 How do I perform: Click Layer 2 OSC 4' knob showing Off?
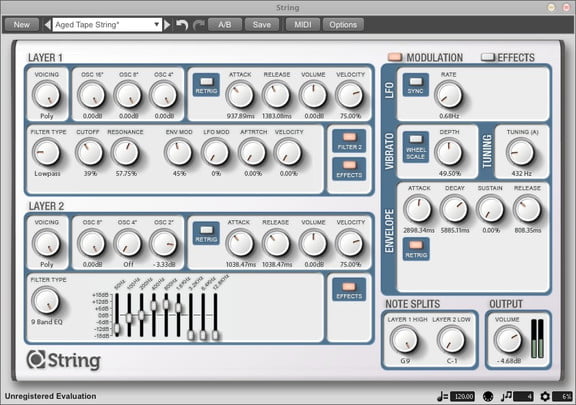128,243
